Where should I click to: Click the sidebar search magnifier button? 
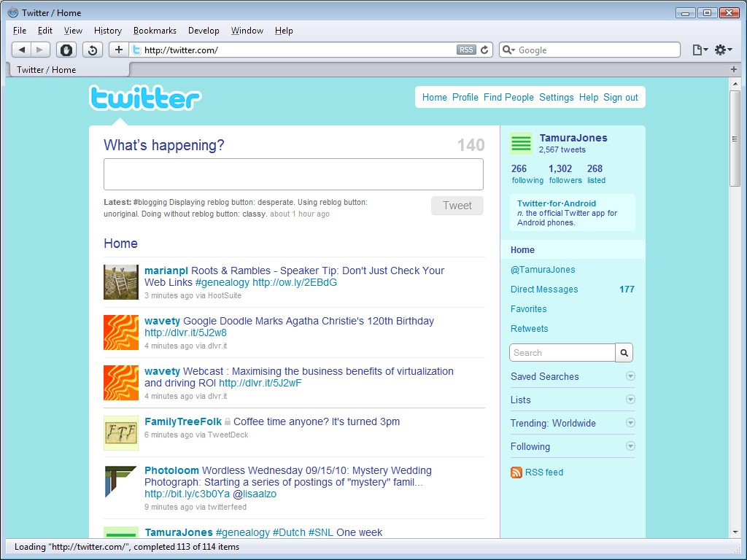pyautogui.click(x=624, y=353)
